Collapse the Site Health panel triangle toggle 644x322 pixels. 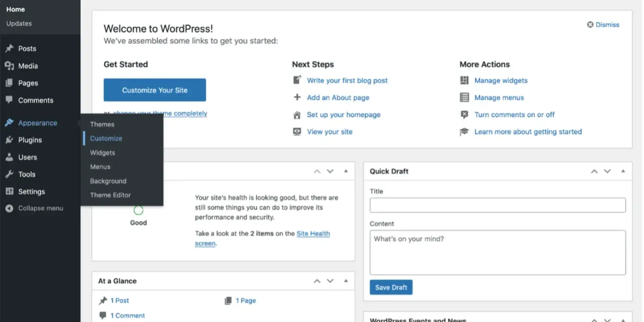pyautogui.click(x=346, y=171)
